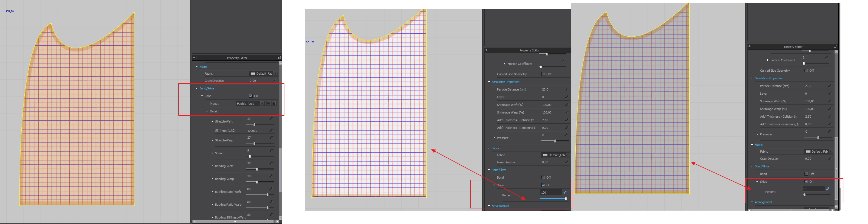Click the open preset folder icon beside Fusible_Rigid
868x224 pixels.
(269, 104)
